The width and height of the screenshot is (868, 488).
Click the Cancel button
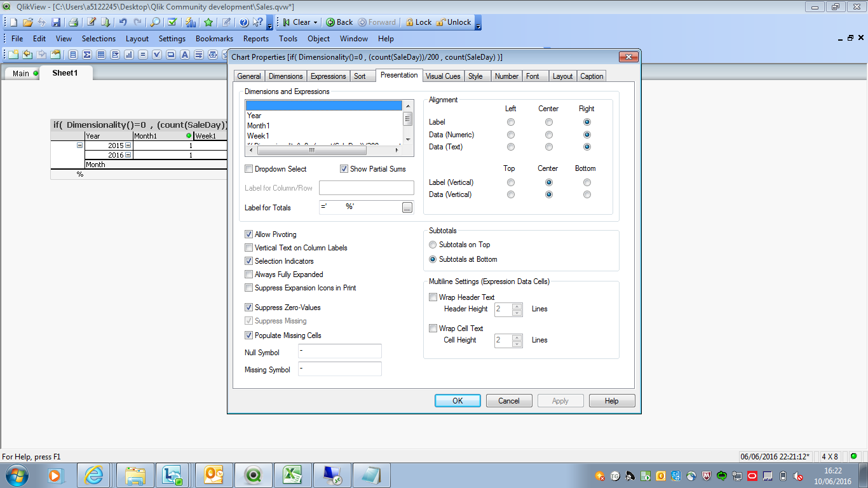509,401
